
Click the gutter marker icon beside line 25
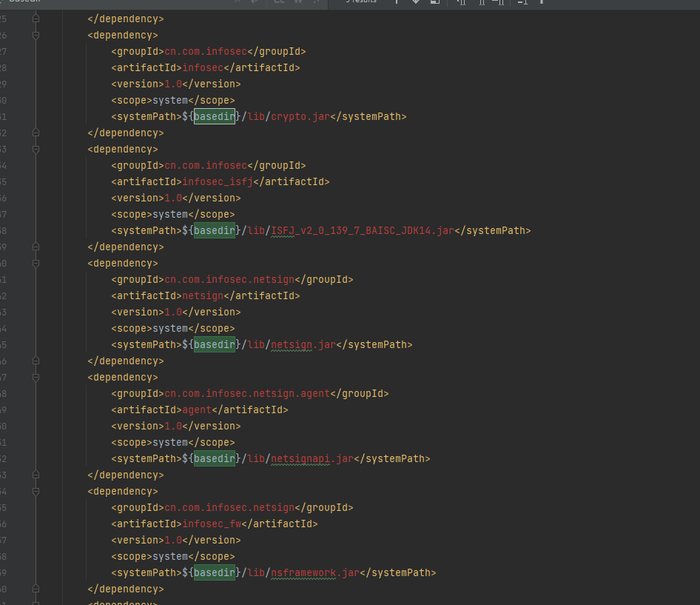pyautogui.click(x=35, y=19)
